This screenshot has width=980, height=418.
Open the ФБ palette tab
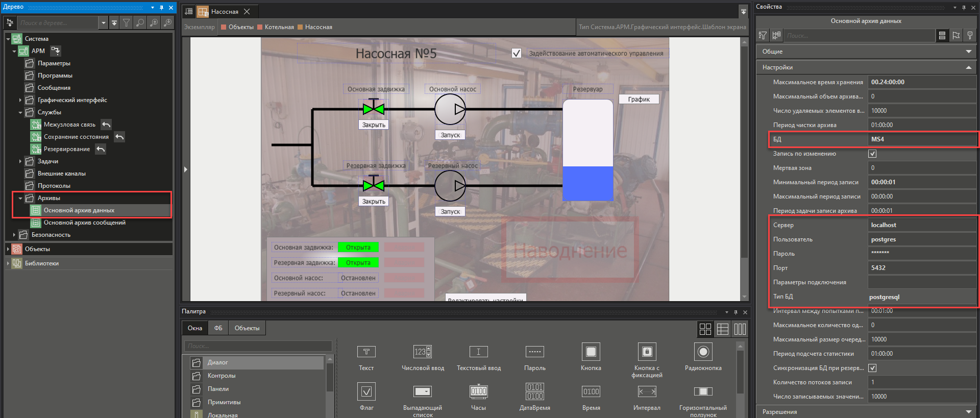pos(218,328)
